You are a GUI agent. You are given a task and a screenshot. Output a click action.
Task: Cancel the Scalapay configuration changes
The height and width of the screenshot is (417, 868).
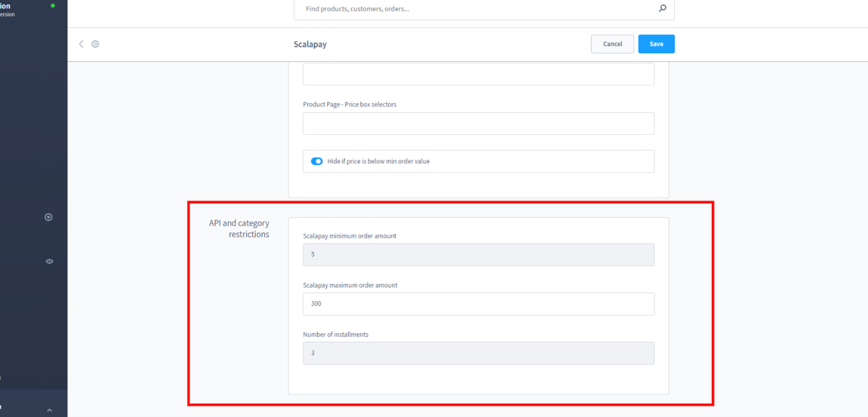612,44
